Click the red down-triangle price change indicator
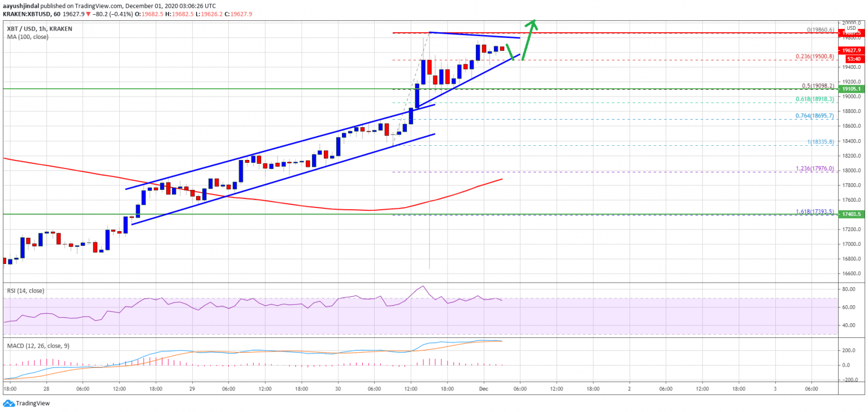The width and height of the screenshot is (868, 412). coord(88,15)
